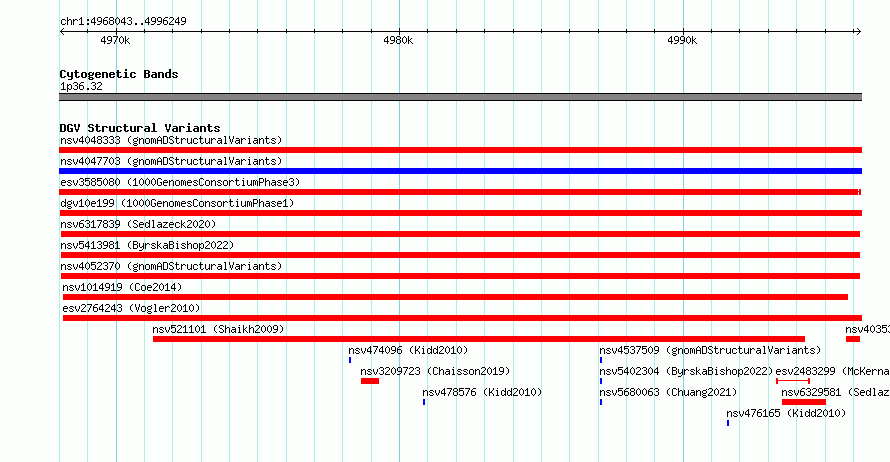
Task: Open esv3585080 1000GenomesConsortiumPhase3 label
Action: click(x=180, y=182)
